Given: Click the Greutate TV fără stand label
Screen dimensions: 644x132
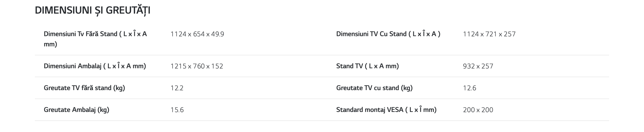Looking at the screenshot, I should 84,88.
